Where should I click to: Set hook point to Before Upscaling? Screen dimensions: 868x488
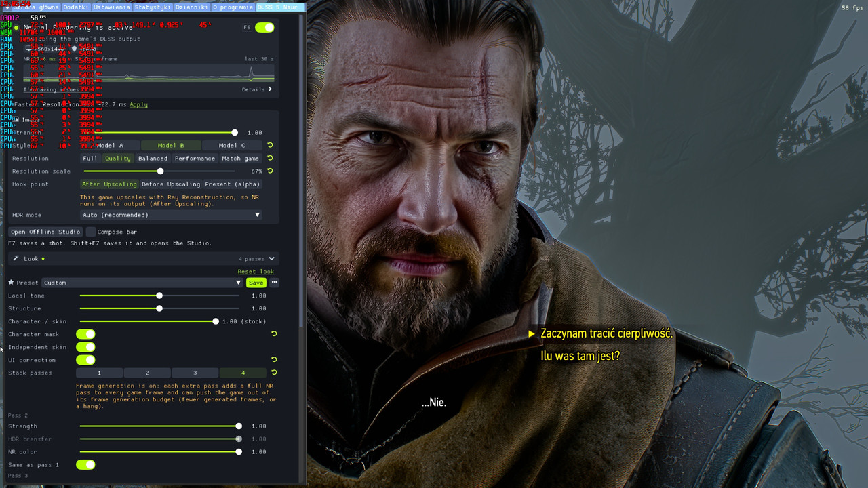[171, 184]
